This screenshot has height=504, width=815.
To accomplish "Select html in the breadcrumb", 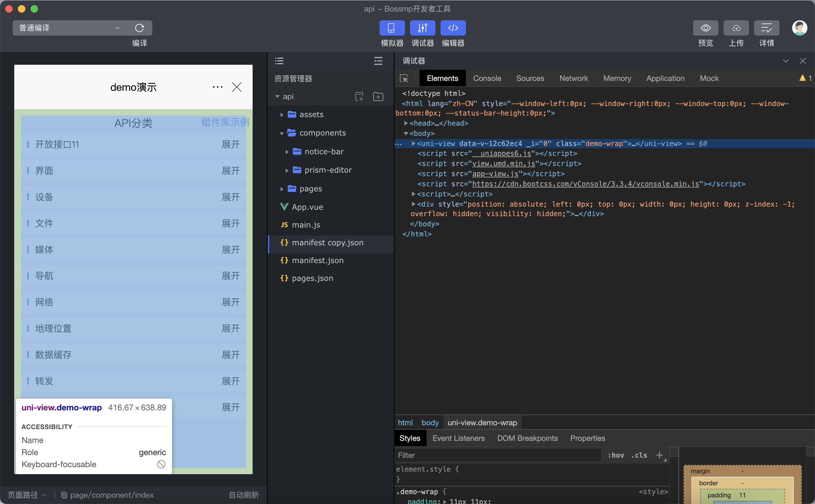I will pos(405,423).
